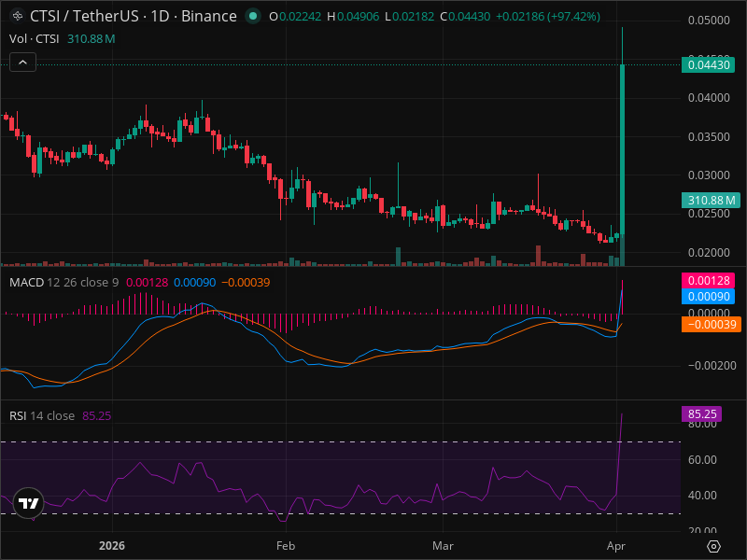The image size is (747, 560).
Task: Click the volume label 310.88 M on price axis
Action: tap(711, 200)
